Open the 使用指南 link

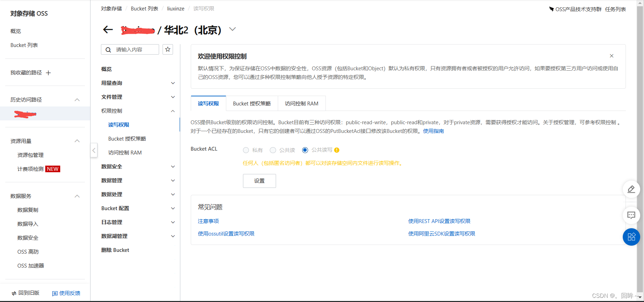(x=433, y=131)
